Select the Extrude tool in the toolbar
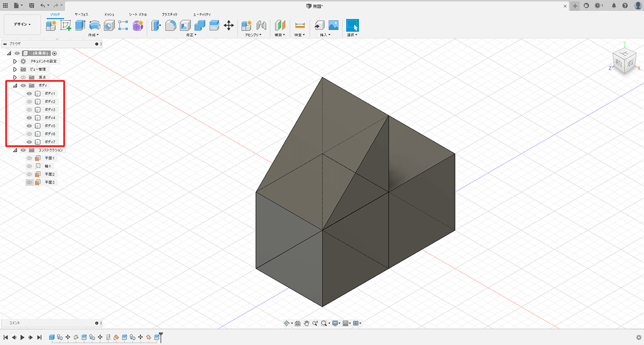This screenshot has width=644, height=345. click(80, 25)
